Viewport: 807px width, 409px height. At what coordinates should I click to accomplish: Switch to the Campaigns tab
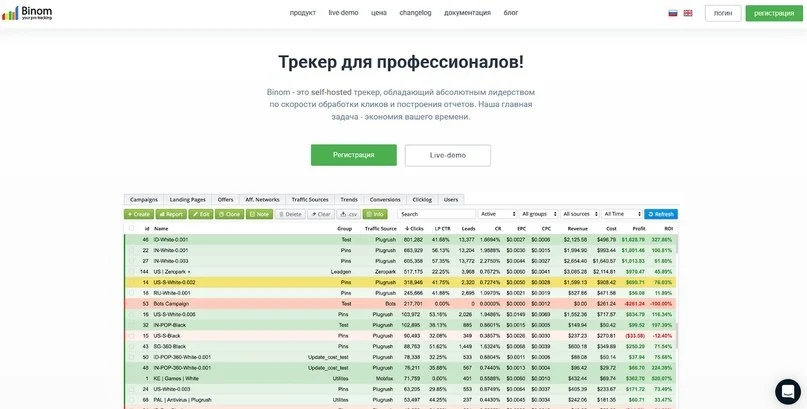144,200
